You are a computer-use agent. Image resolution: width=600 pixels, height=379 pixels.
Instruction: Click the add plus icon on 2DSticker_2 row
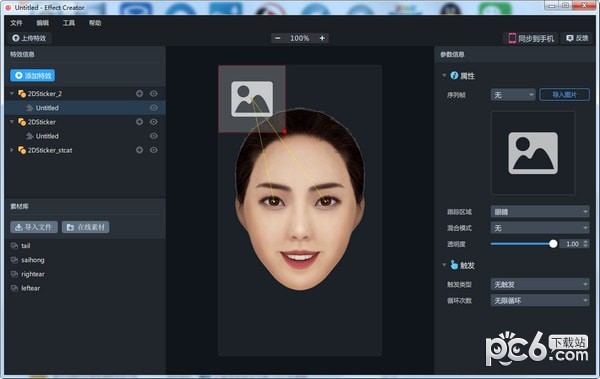[x=139, y=93]
